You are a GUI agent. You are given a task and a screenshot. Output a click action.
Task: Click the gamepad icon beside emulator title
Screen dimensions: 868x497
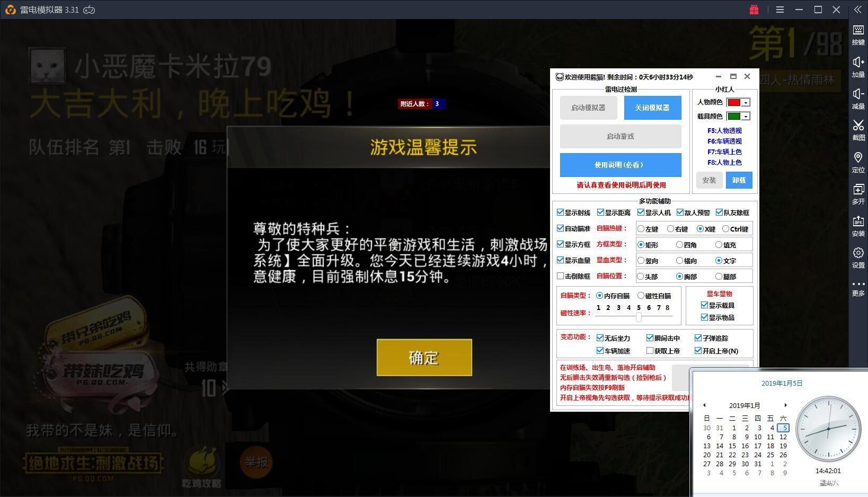(x=89, y=10)
